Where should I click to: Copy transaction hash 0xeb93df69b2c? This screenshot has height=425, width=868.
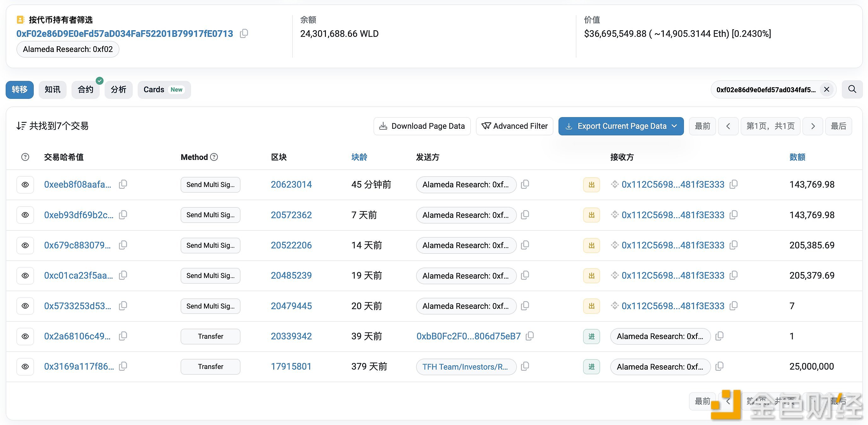pos(123,214)
